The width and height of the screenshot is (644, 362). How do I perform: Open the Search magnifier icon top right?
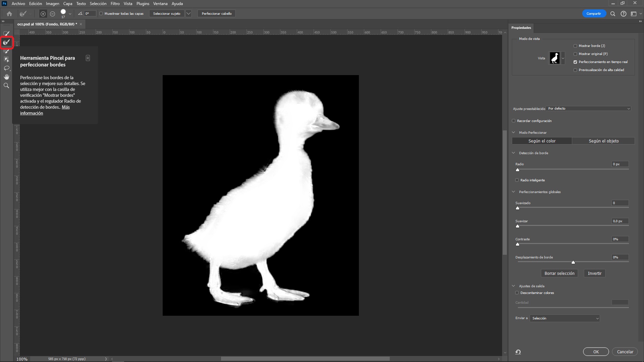click(x=613, y=14)
